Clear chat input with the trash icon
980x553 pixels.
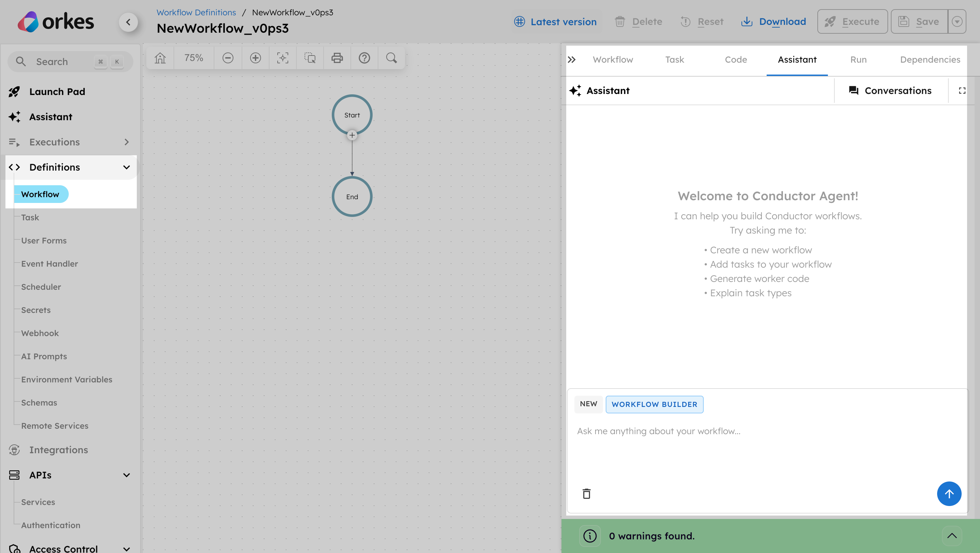(x=586, y=494)
